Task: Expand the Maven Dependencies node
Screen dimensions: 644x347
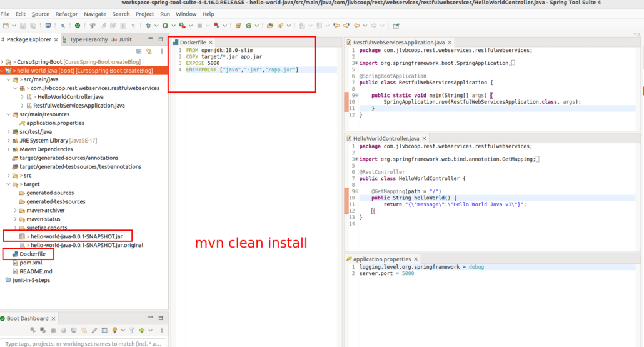Action: pyautogui.click(x=8, y=149)
